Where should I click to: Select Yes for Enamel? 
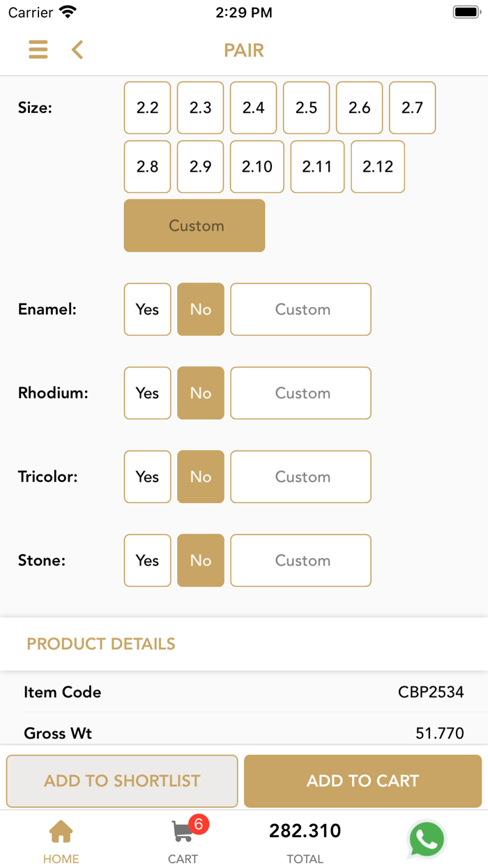147,309
